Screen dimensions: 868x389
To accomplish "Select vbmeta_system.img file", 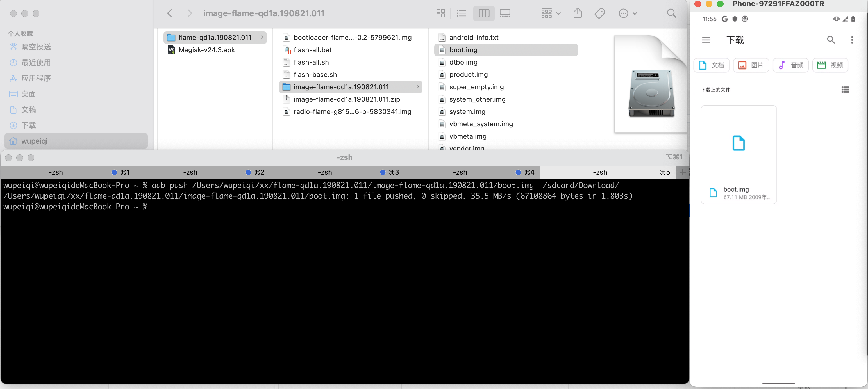I will (506, 124).
